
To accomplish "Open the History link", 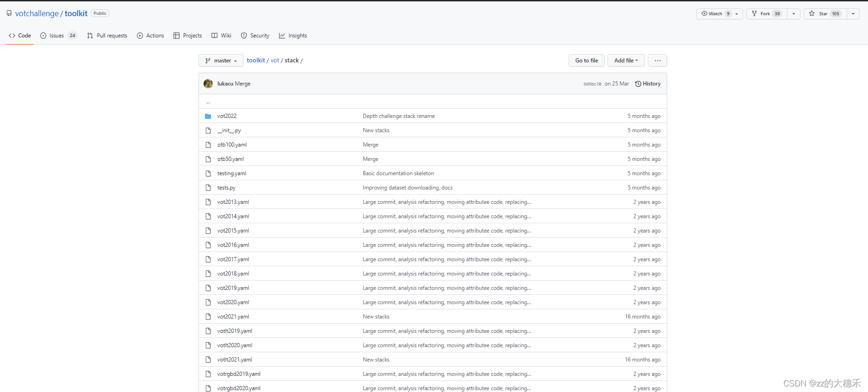I will point(648,84).
